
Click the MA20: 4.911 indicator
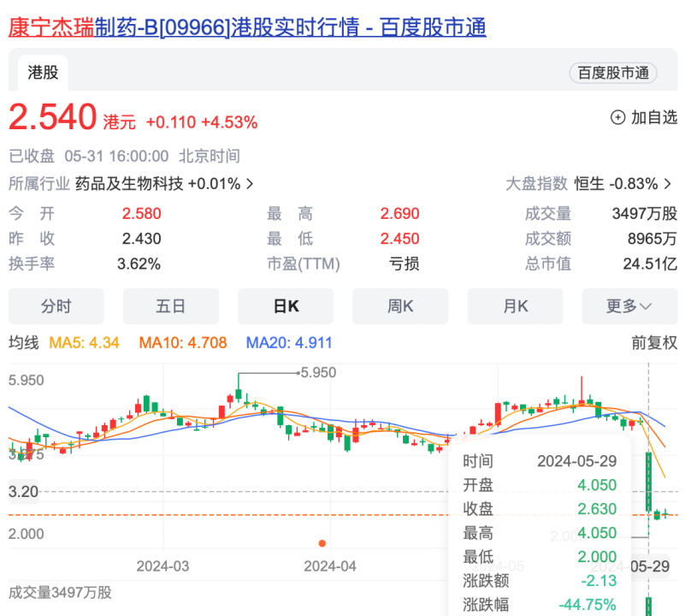click(x=289, y=343)
